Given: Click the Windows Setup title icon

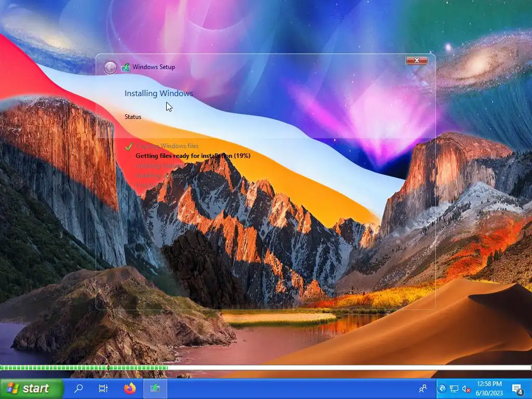Looking at the screenshot, I should point(126,67).
